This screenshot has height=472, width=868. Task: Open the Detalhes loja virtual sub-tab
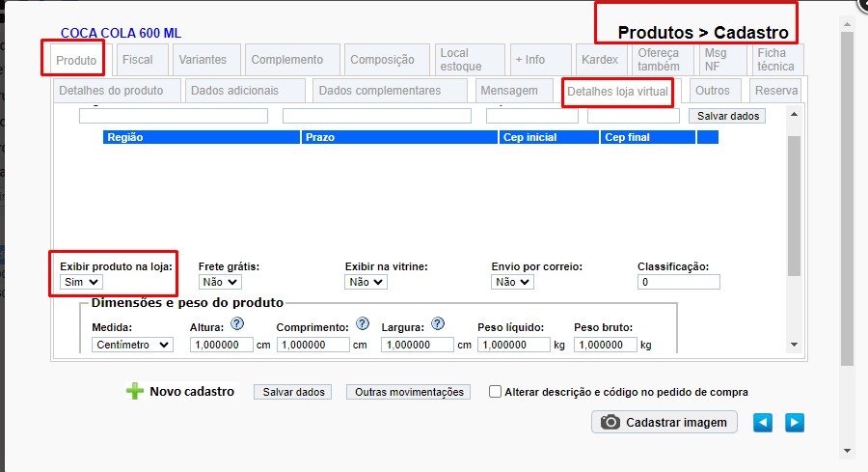click(617, 92)
